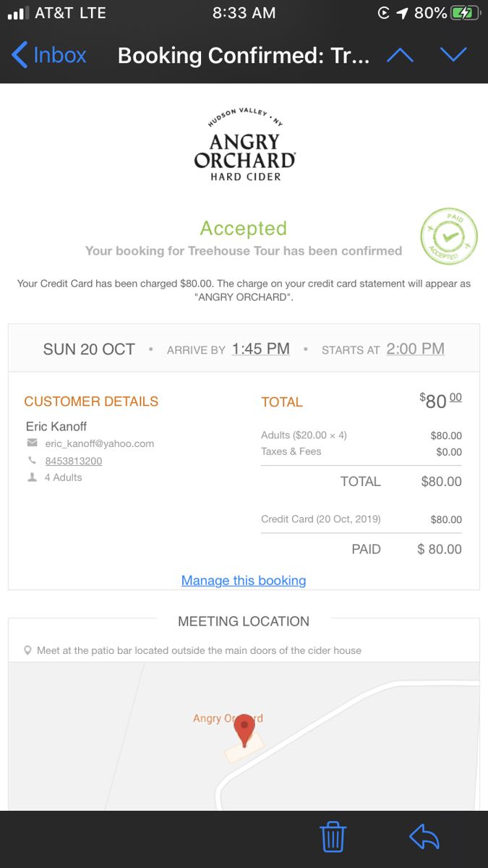Delete email using trash icon
488x868 pixels.
[333, 838]
